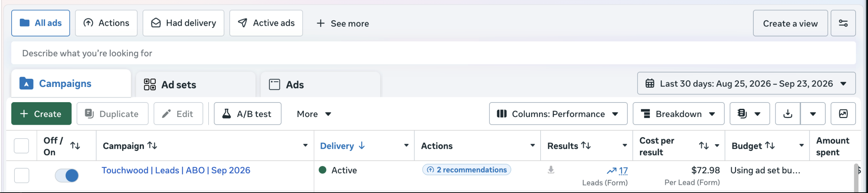Turn off the Touchwood campaign toggle
The width and height of the screenshot is (868, 193).
click(67, 175)
